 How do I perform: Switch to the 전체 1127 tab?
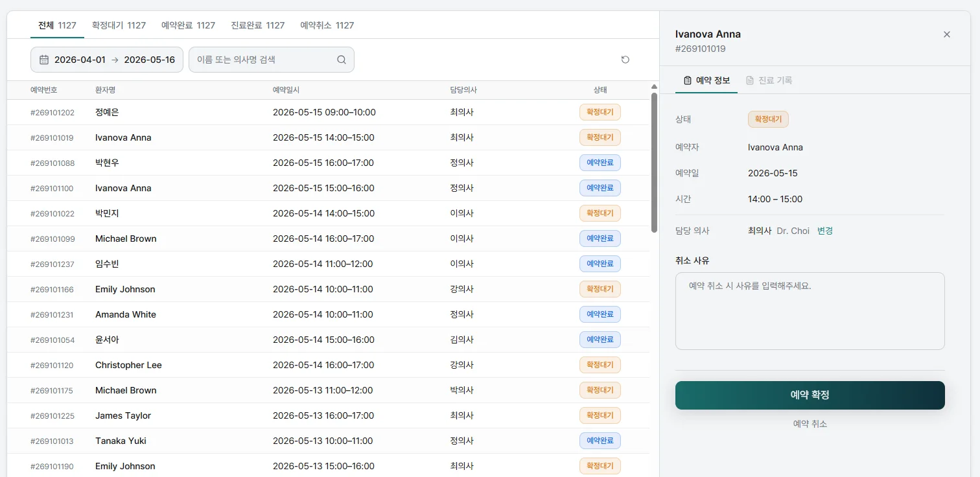tap(58, 25)
